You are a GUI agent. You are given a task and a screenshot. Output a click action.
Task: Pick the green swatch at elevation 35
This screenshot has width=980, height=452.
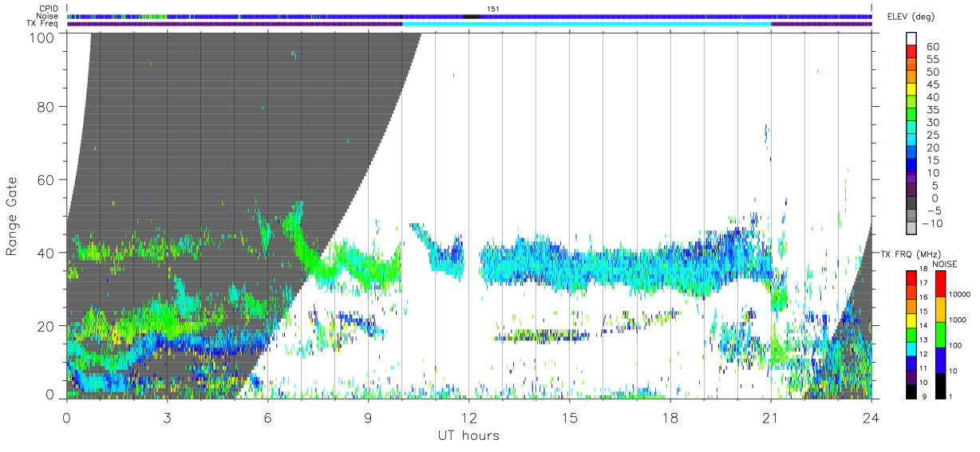point(913,114)
